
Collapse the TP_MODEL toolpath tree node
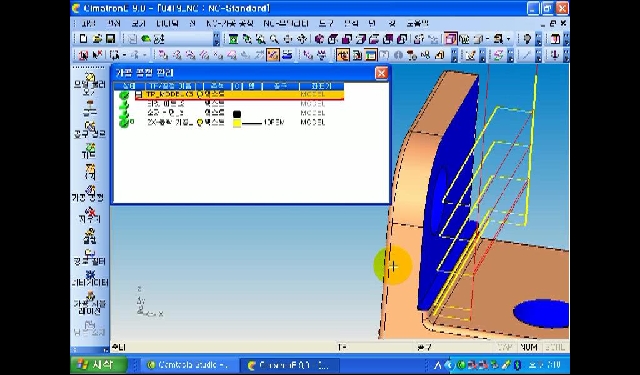tap(139, 95)
